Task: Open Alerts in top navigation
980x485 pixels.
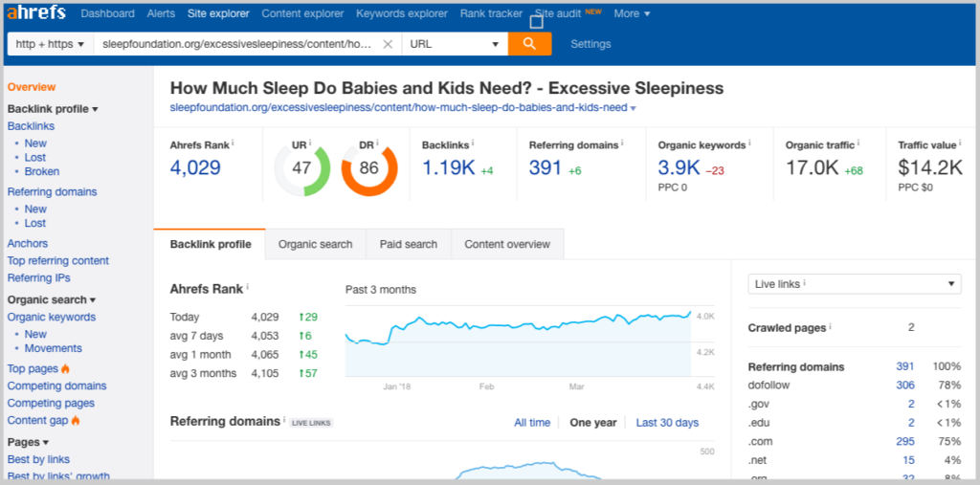Action: click(x=161, y=13)
